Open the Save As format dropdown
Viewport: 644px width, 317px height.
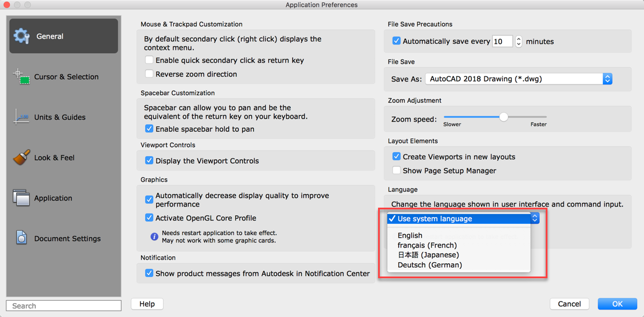[607, 79]
